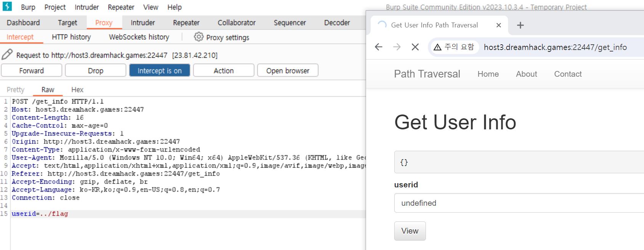Click the Cache-Control header line
Image resolution: width=644 pixels, height=250 pixels.
(60, 126)
